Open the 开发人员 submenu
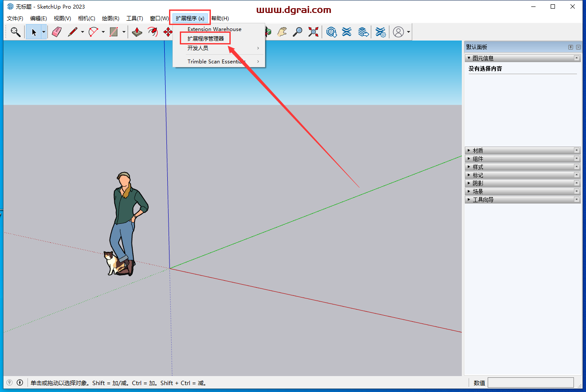This screenshot has height=392, width=586. point(219,48)
